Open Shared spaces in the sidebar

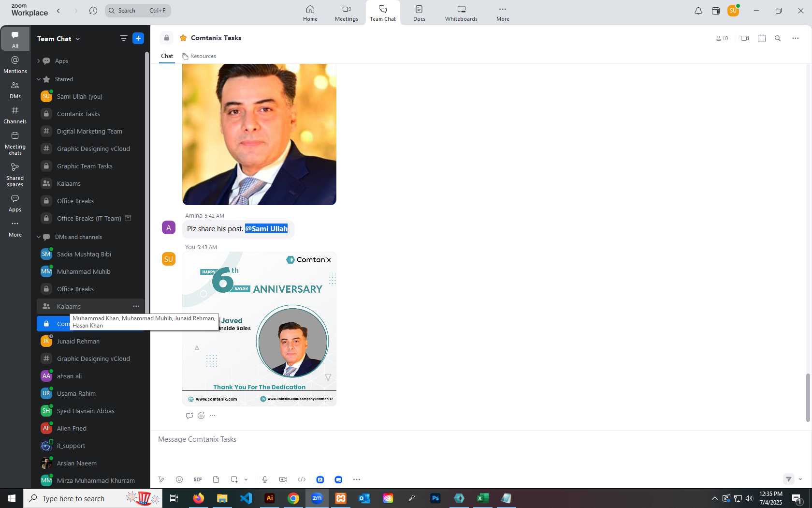pos(15,175)
